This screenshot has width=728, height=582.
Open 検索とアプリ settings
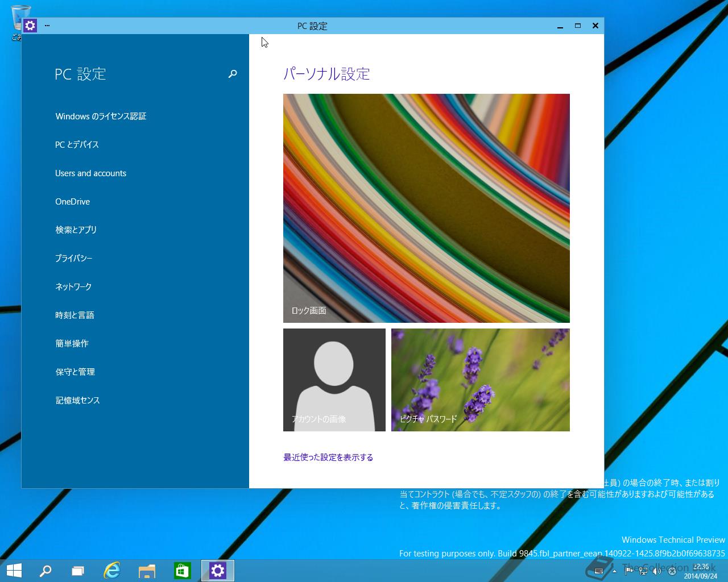pyautogui.click(x=76, y=230)
